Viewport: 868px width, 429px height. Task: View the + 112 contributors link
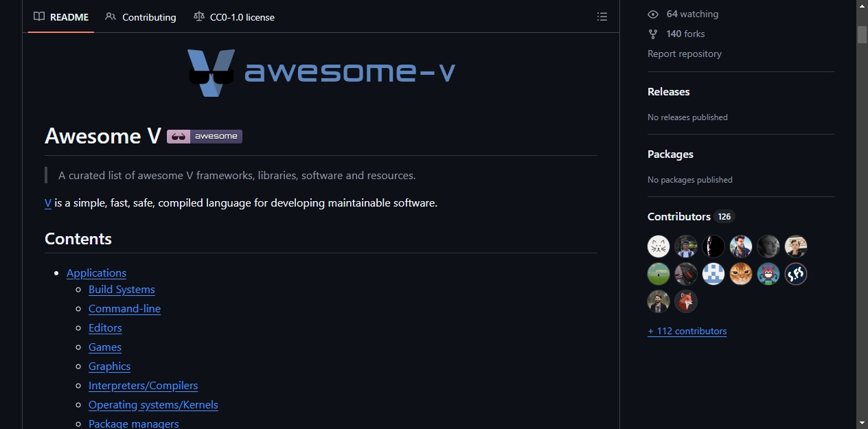click(687, 332)
